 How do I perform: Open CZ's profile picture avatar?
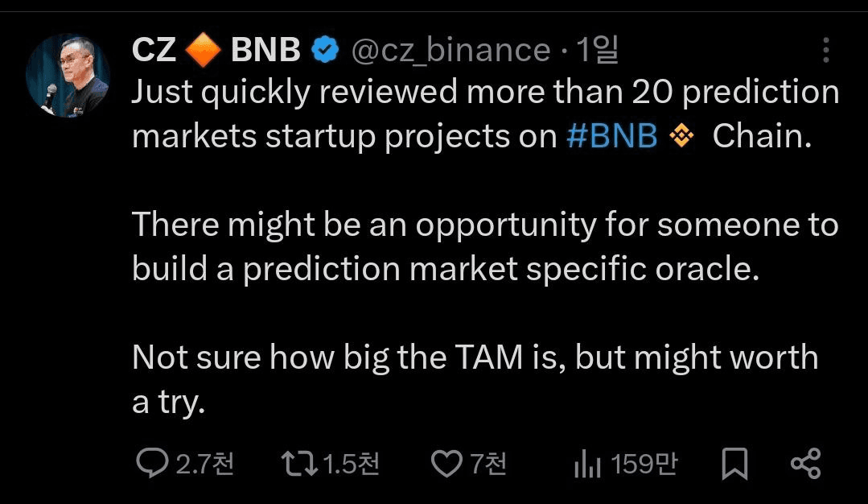click(x=68, y=77)
